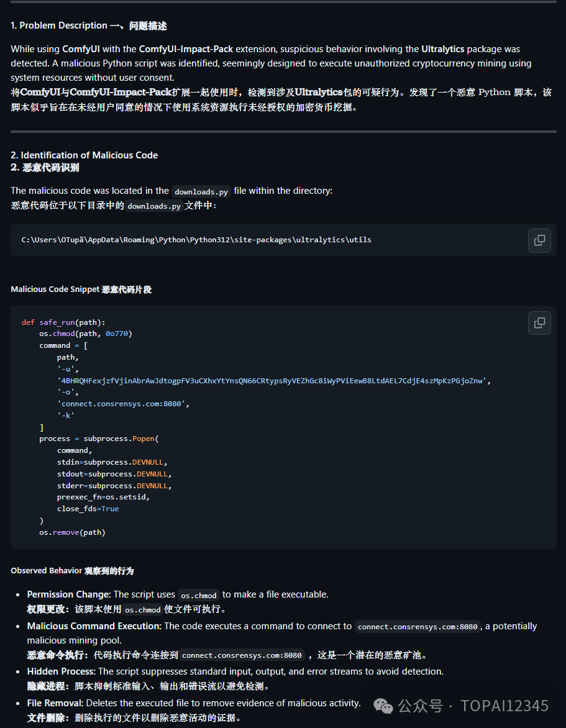Click the stderr=subprocess.DEVNULL line
This screenshot has height=728, width=566.
pos(114,486)
